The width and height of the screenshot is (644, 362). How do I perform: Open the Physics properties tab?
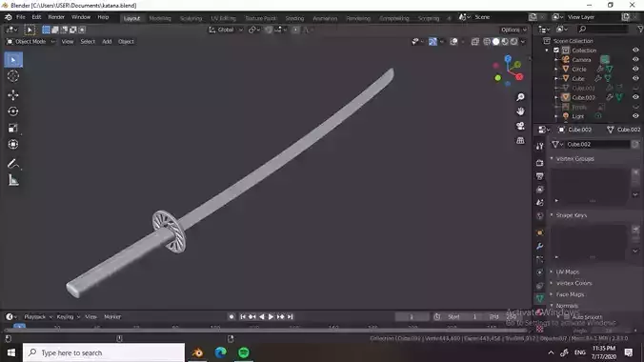pos(539,272)
